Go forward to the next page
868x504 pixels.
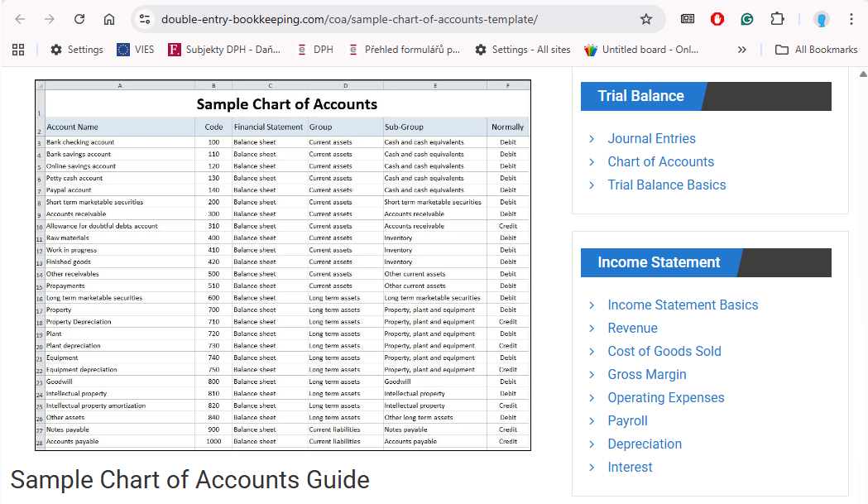(x=50, y=19)
